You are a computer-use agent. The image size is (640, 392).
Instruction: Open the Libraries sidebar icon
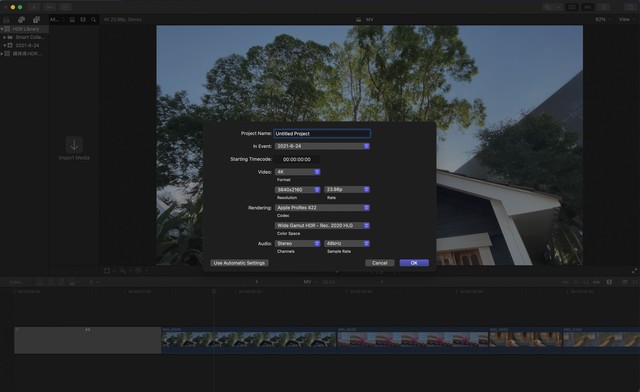tap(7, 20)
